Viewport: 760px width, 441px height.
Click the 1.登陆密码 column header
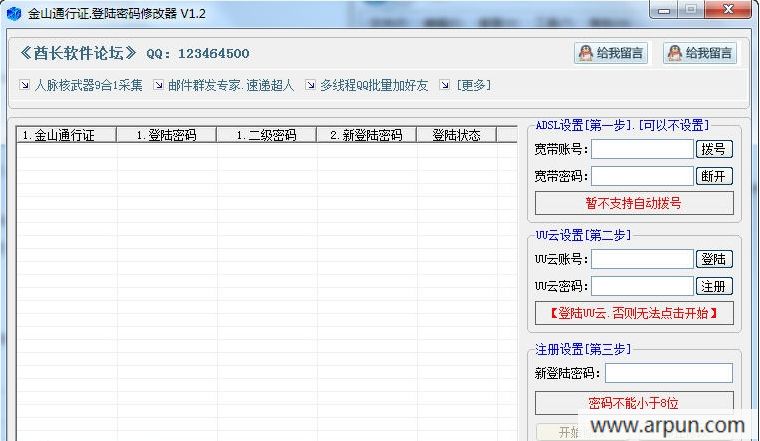click(167, 135)
